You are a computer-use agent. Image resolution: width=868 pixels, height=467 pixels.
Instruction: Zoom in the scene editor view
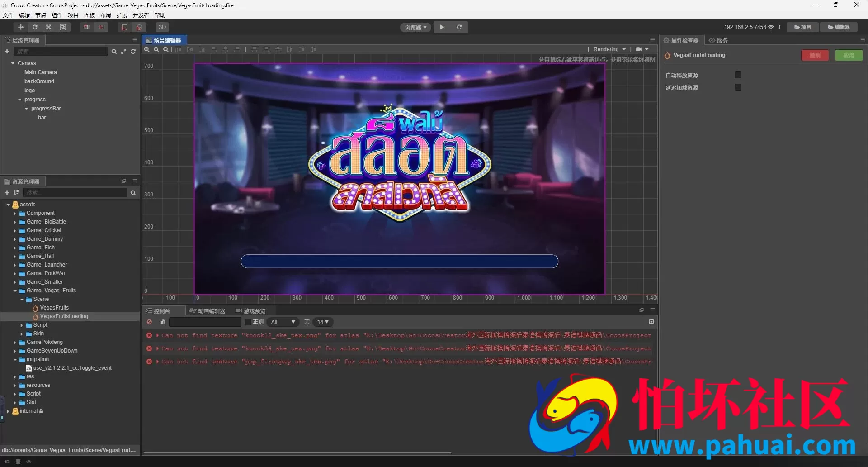147,50
